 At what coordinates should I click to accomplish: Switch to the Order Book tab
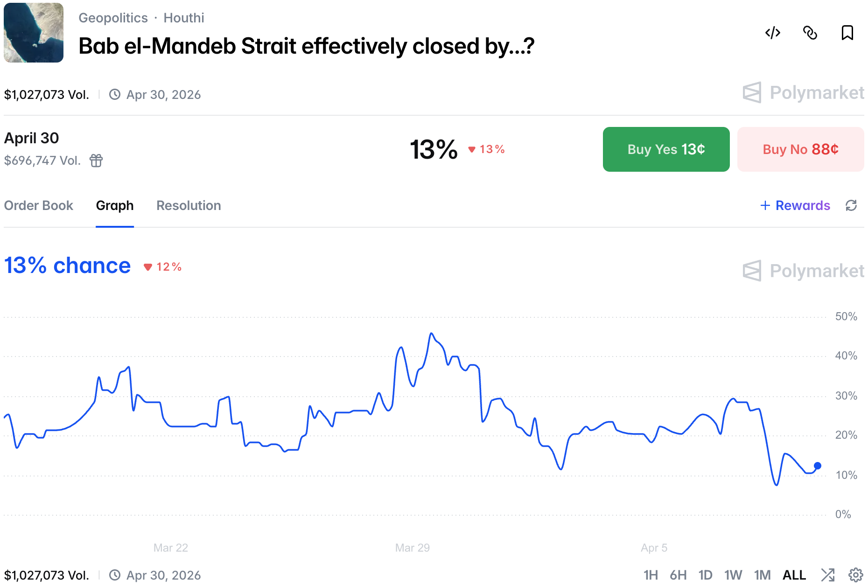pyautogui.click(x=39, y=205)
